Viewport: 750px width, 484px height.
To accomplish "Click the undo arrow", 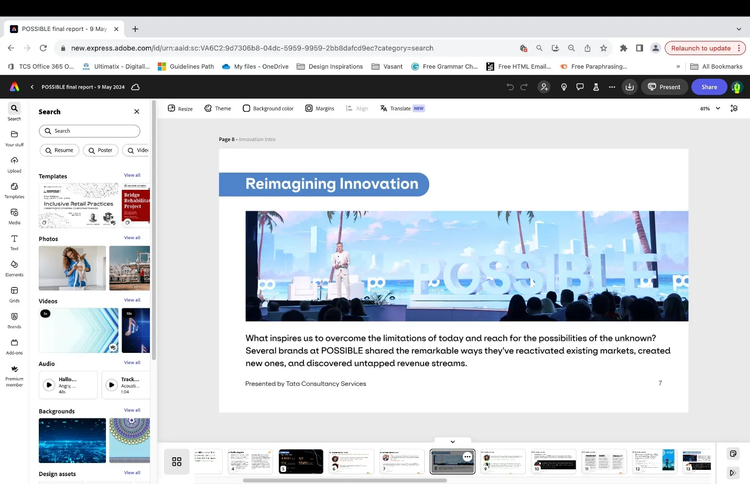I will coord(510,87).
